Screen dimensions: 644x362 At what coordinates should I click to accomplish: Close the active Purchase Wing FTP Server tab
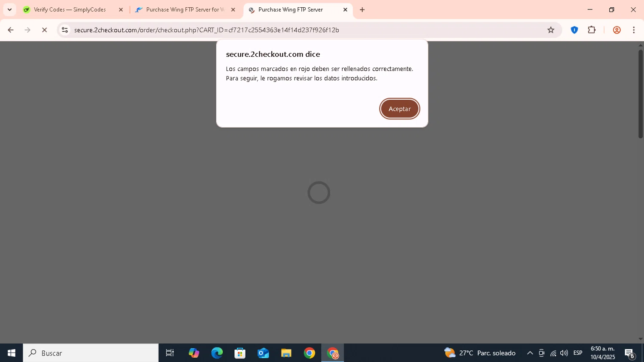click(345, 9)
